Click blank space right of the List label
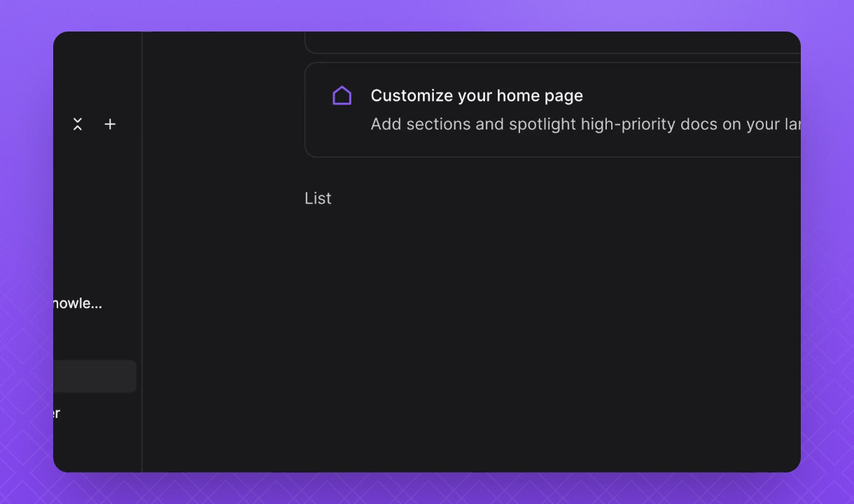Screen dimensions: 854x504 pos(525,199)
